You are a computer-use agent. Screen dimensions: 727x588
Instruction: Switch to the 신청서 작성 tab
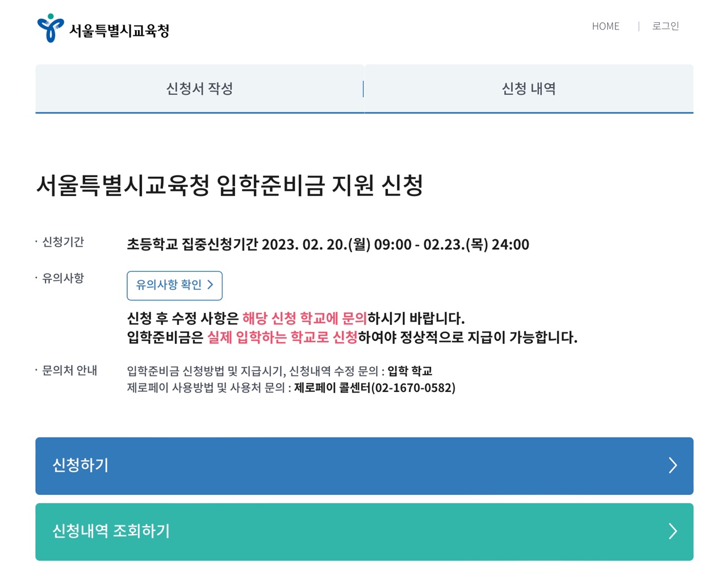click(199, 89)
